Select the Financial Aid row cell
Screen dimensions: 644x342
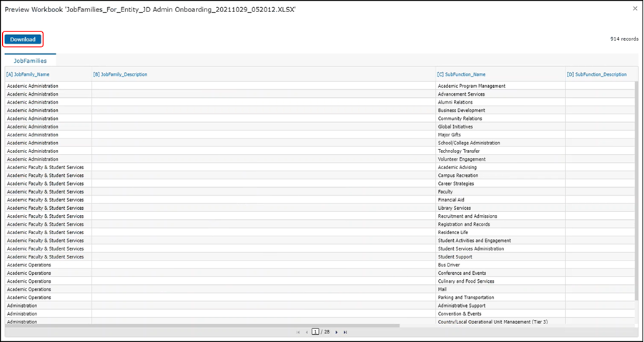tap(452, 200)
